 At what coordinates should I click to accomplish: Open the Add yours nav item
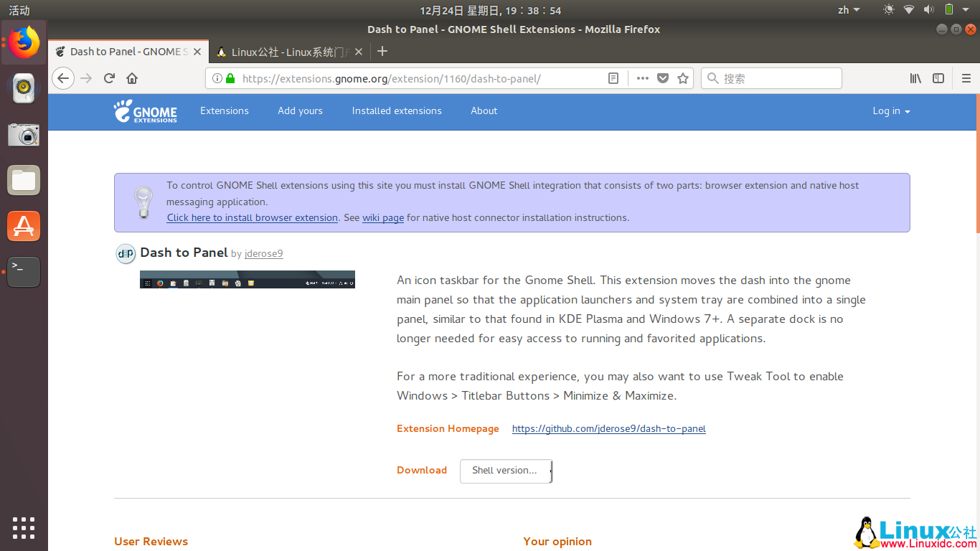click(300, 110)
